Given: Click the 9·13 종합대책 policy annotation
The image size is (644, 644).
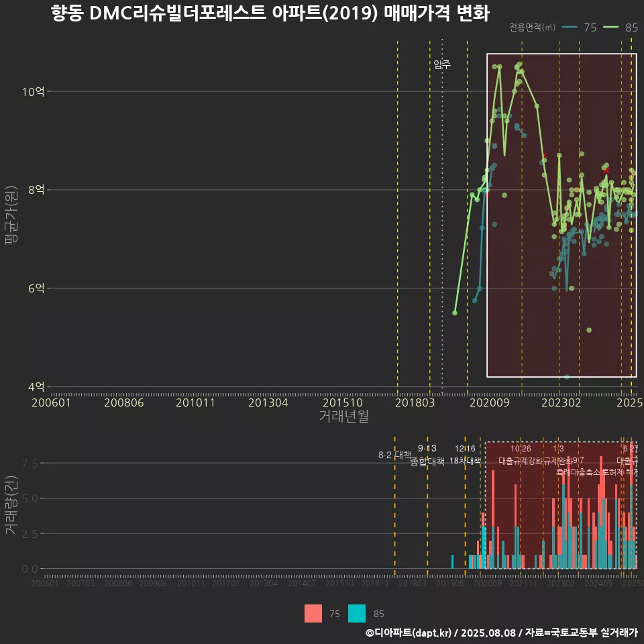Looking at the screenshot, I should [x=427, y=455].
